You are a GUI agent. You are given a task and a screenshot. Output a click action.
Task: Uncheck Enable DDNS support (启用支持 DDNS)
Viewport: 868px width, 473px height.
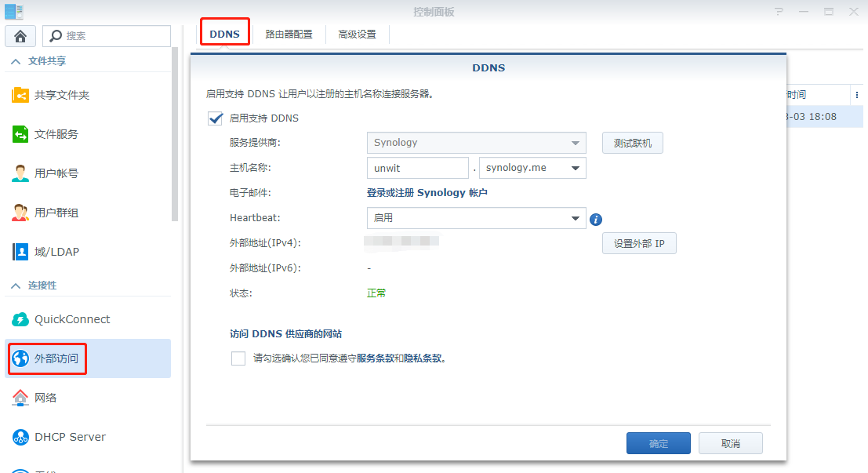pyautogui.click(x=216, y=118)
